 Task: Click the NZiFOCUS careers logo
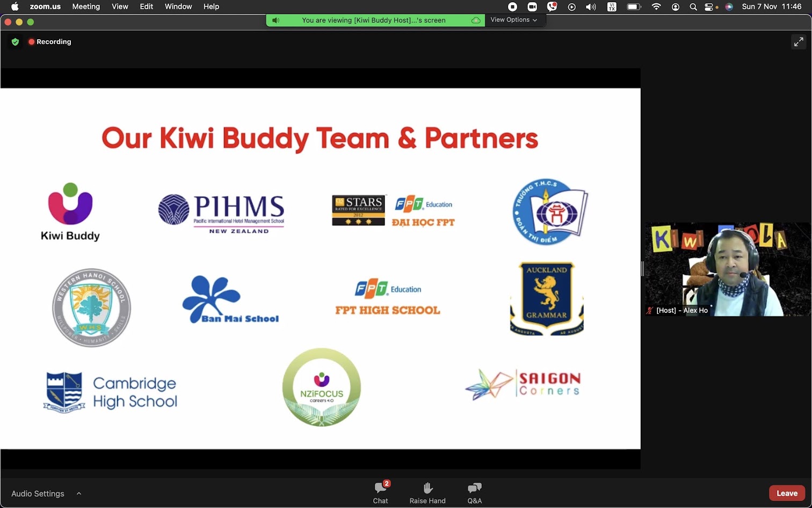click(x=322, y=387)
